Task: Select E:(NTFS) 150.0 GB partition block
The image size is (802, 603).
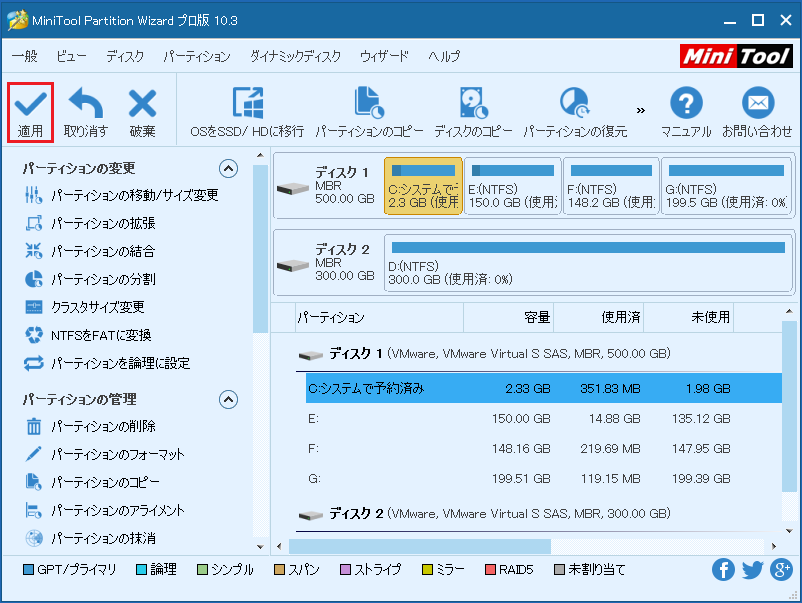Action: 513,186
